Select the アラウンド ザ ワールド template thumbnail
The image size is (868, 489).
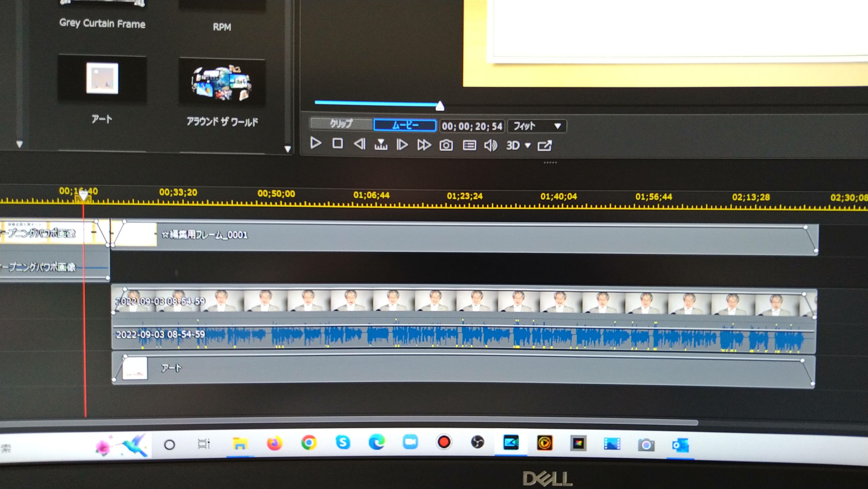222,82
